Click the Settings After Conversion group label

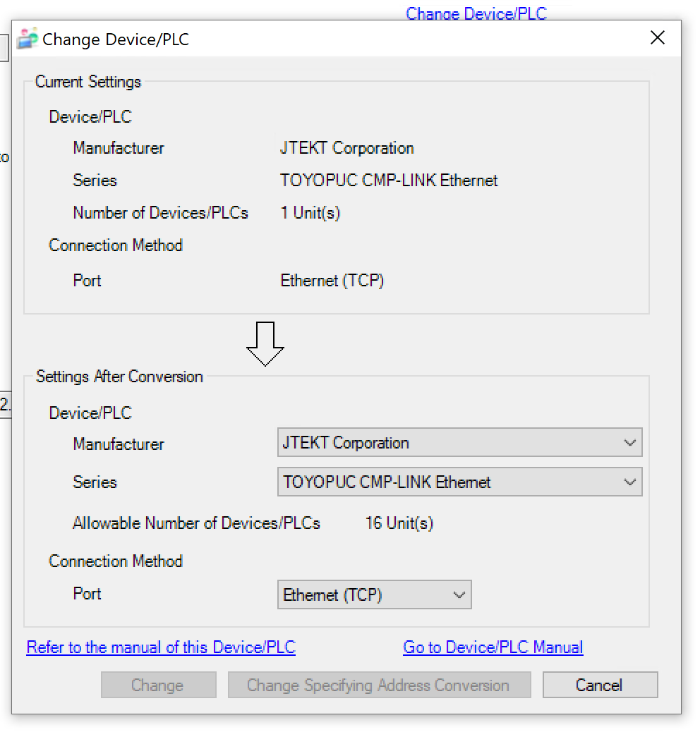pos(119,377)
